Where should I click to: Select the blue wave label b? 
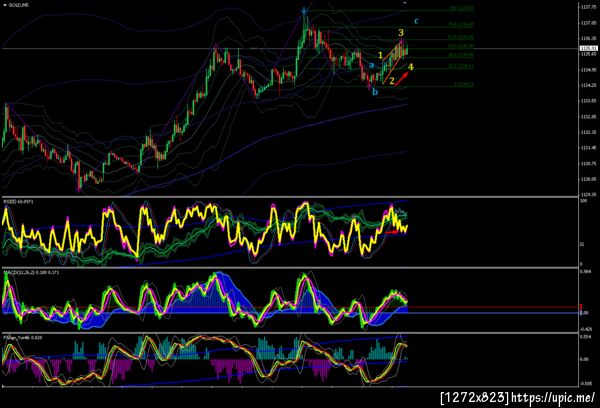[375, 92]
